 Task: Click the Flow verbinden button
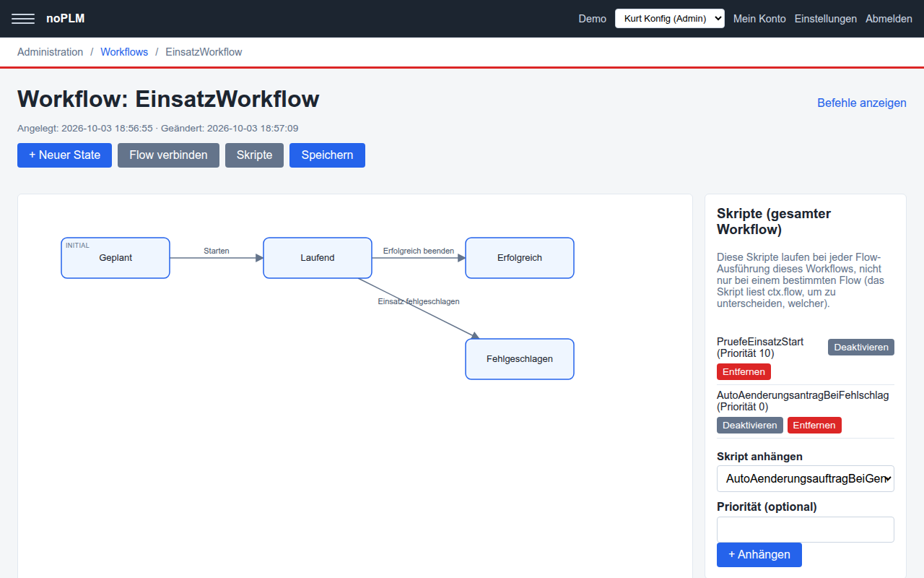pyautogui.click(x=168, y=155)
